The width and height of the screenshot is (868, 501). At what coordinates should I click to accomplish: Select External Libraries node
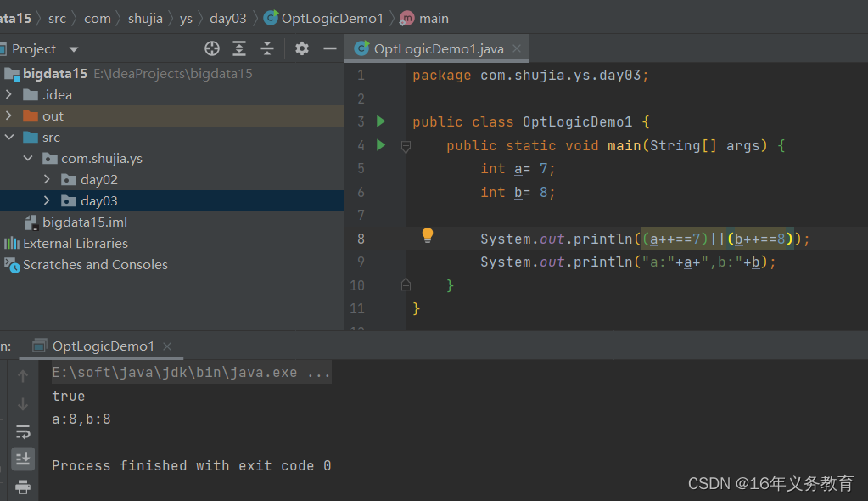click(171, 244)
